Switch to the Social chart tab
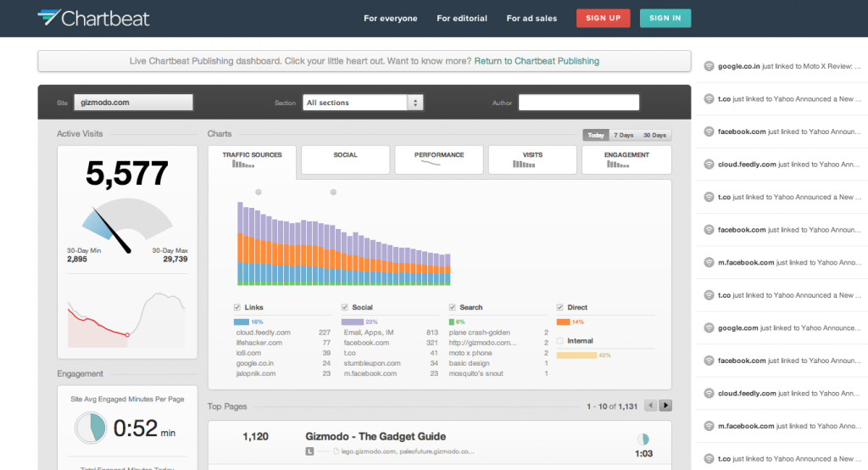Screen dimensions: 868x470 (x=346, y=159)
